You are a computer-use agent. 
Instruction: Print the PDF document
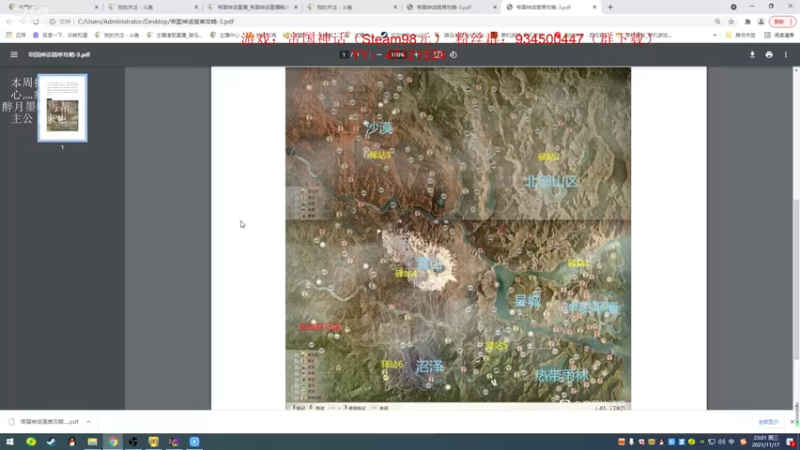(769, 55)
